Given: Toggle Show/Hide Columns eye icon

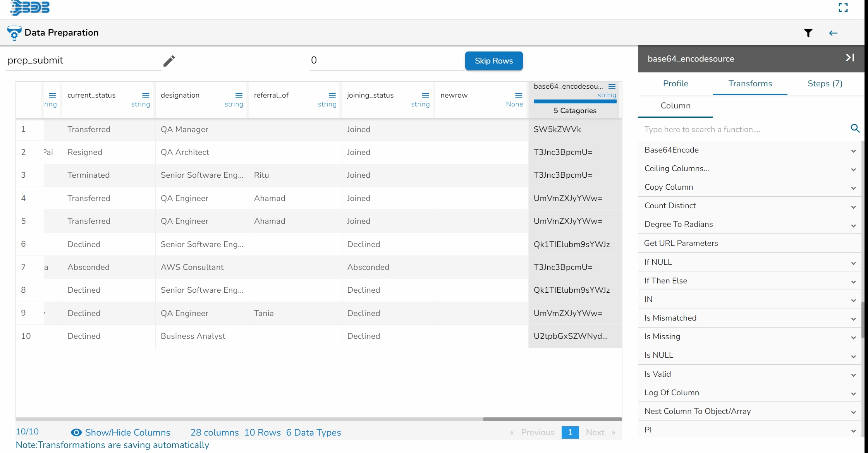Looking at the screenshot, I should click(x=76, y=432).
